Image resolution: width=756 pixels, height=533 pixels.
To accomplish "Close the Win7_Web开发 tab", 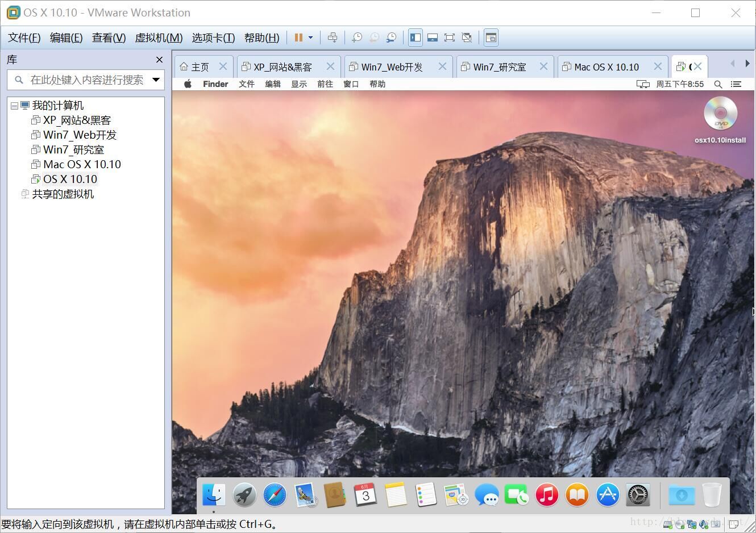I will pos(442,66).
